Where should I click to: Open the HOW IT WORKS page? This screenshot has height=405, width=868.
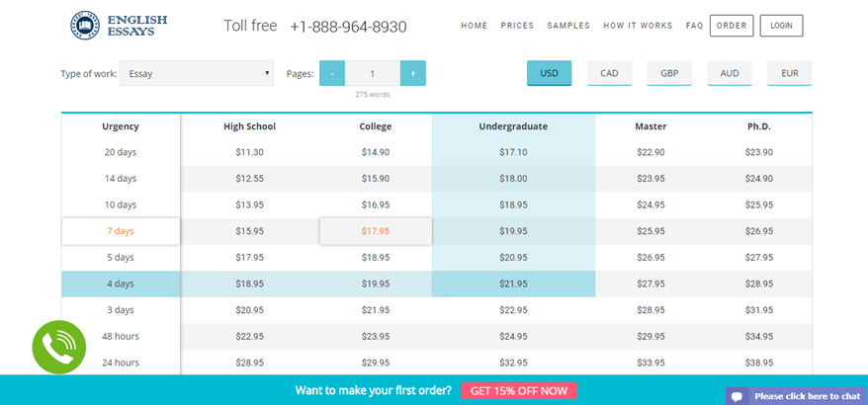638,26
